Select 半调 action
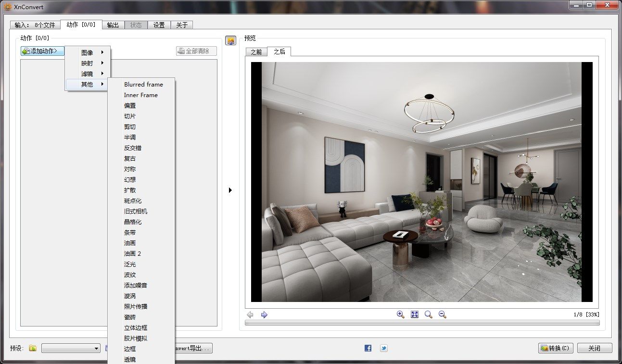This screenshot has width=622, height=364. (130, 137)
